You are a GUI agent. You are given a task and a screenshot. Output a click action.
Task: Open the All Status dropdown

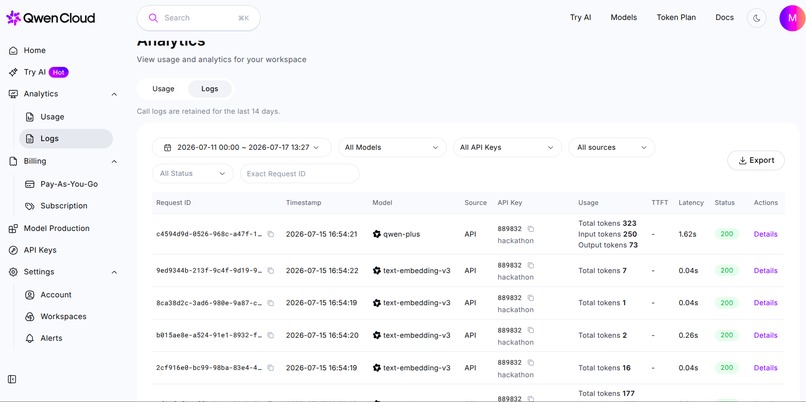pyautogui.click(x=193, y=174)
